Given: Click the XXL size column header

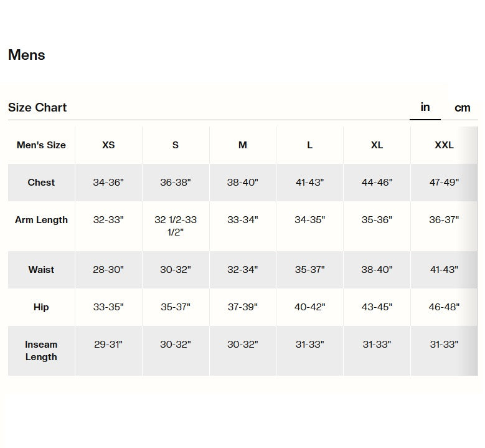Looking at the screenshot, I should point(444,145).
